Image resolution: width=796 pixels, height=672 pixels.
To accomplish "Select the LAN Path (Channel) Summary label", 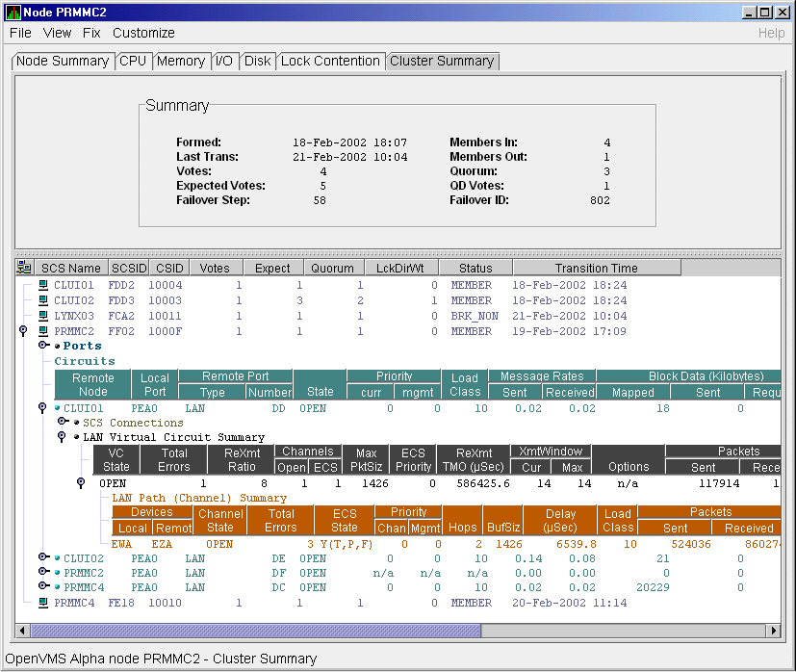I will [x=199, y=498].
